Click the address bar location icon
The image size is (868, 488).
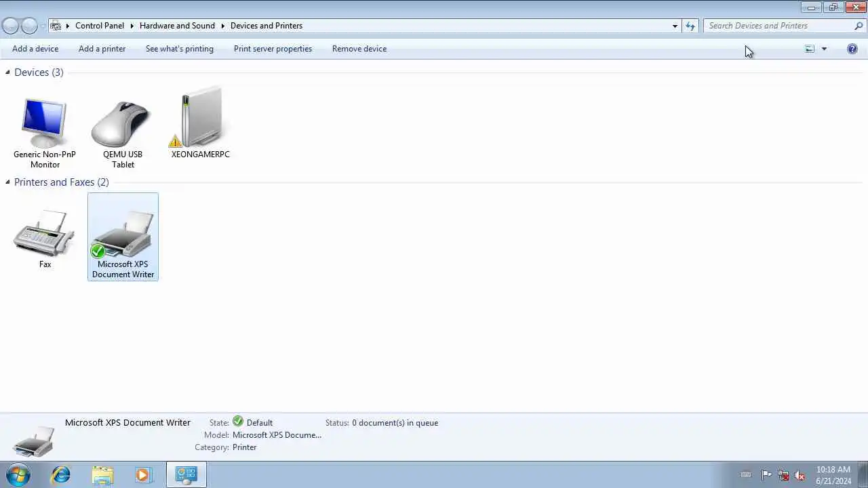click(x=56, y=26)
